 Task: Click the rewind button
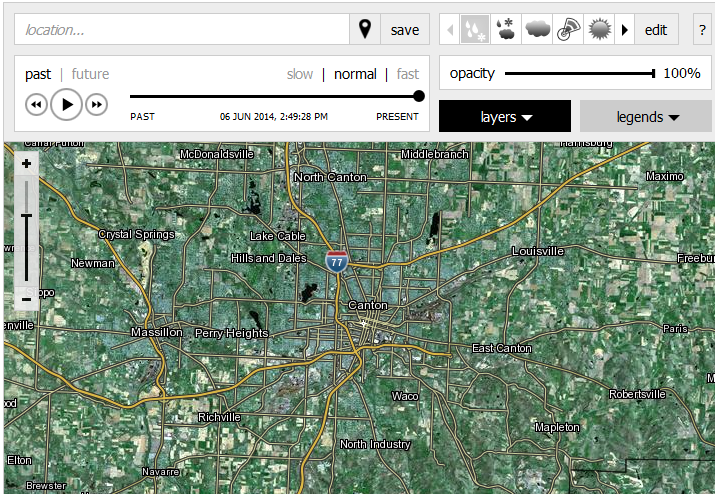[37, 104]
